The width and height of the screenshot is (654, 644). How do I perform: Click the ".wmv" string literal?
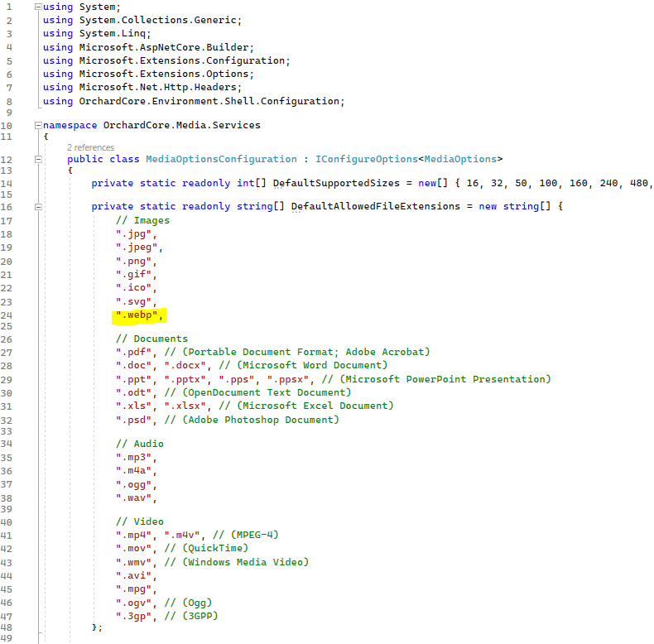(x=133, y=562)
